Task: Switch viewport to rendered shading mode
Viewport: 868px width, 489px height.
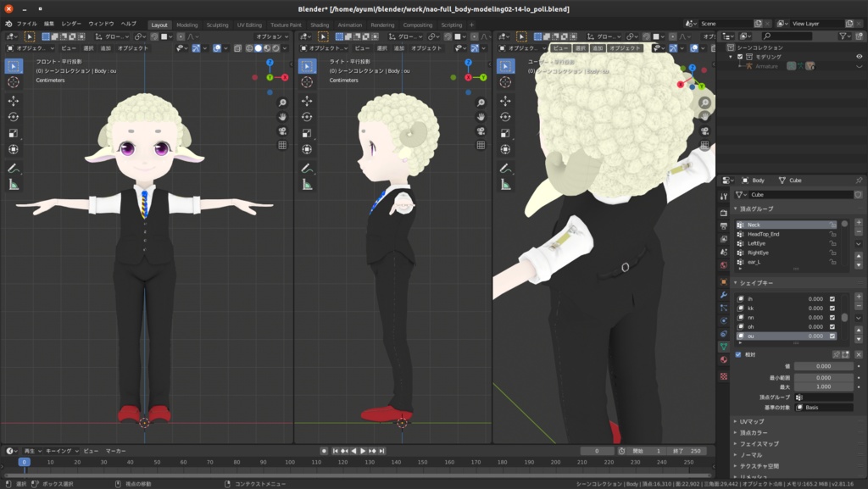Action: (x=276, y=49)
